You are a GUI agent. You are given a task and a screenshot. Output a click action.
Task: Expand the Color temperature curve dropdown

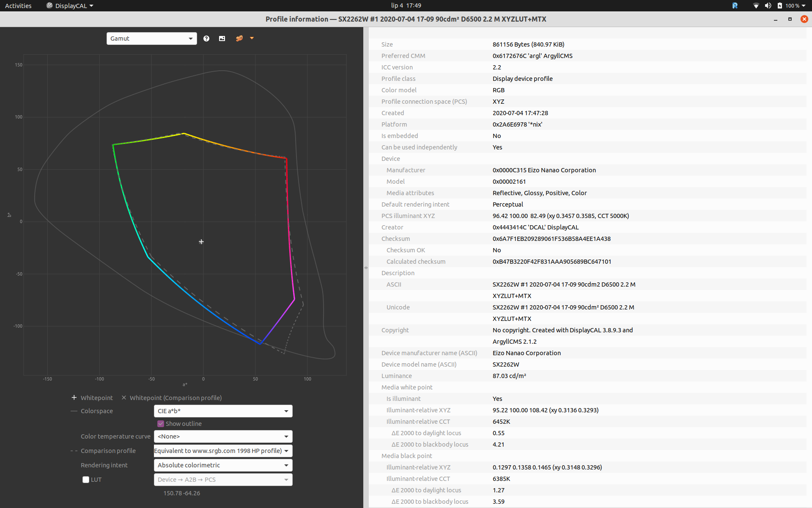pyautogui.click(x=223, y=436)
